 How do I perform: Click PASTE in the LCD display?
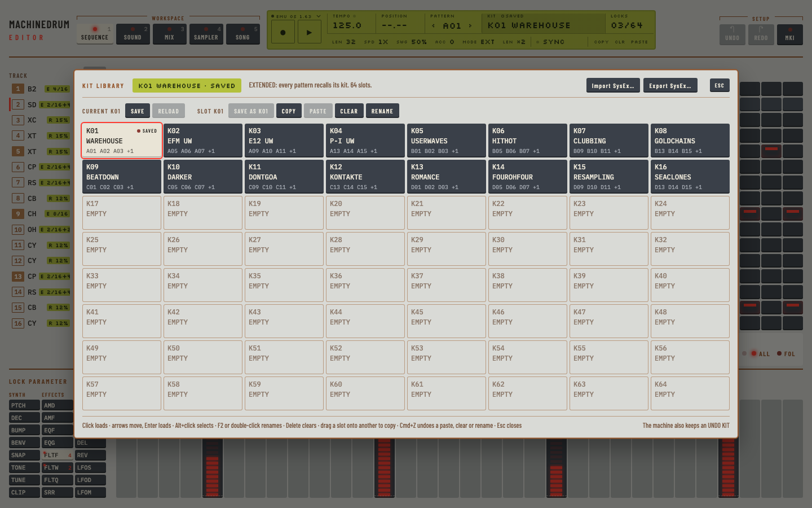(639, 42)
